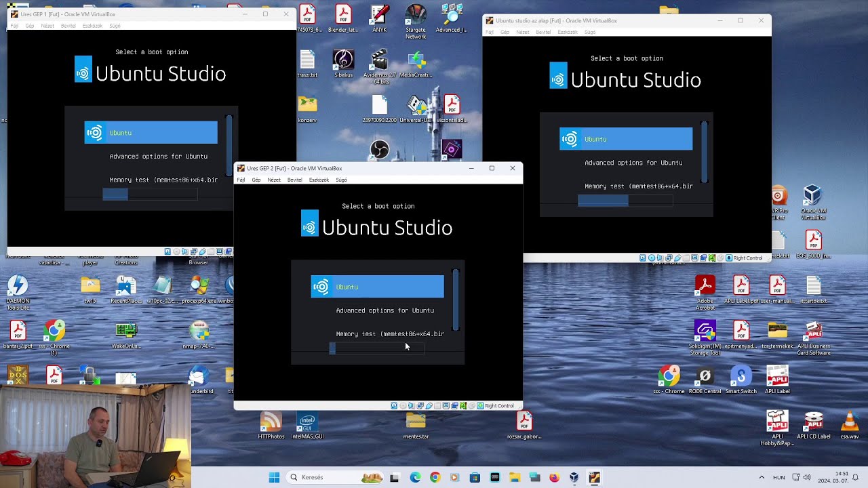Select Smart Switch desktop icon
This screenshot has width=868, height=488.
tap(741, 380)
